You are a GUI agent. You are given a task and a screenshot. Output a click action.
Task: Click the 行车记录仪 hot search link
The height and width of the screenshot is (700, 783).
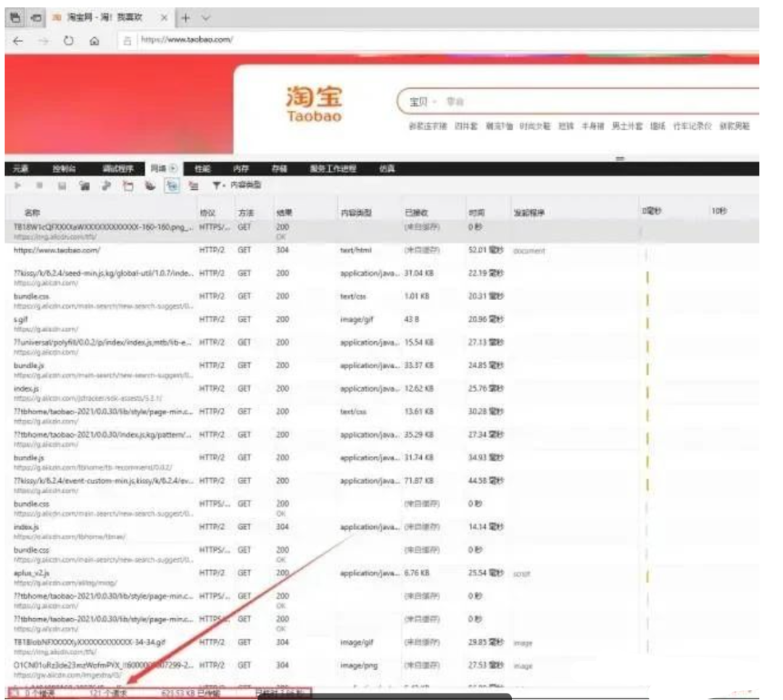[x=692, y=126]
